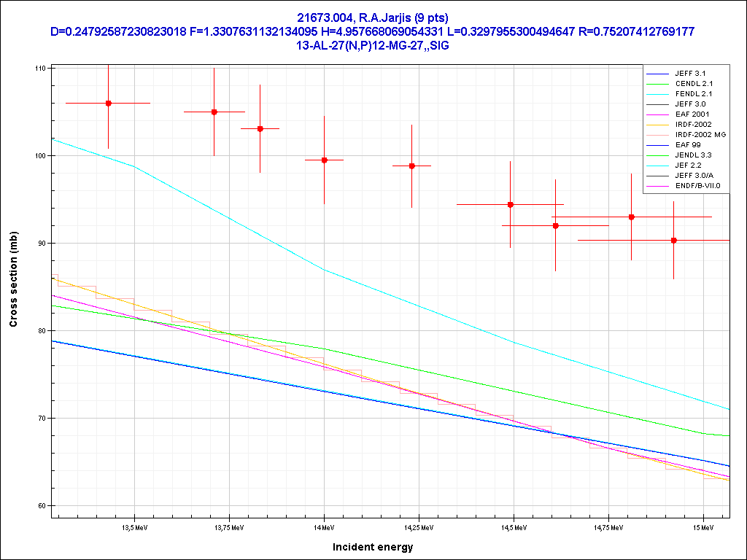Screen dimensions: 747x560
Task: Click the red data point near 14.5 MeV
Action: pos(510,205)
